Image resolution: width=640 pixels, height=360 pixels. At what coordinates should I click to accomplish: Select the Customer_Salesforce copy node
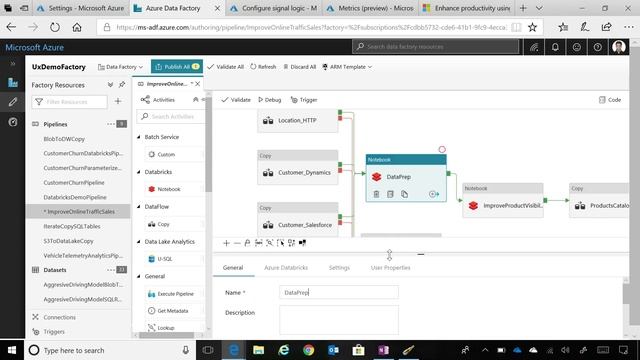tap(298, 220)
